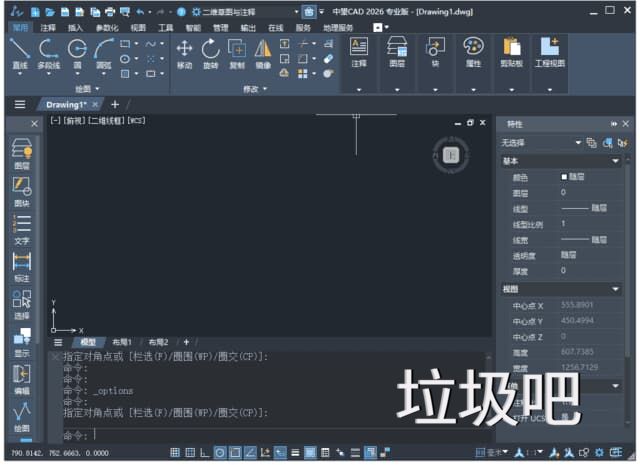Toggle grid display in status bar
Viewport: 640px width, 465px height.
pos(175,453)
